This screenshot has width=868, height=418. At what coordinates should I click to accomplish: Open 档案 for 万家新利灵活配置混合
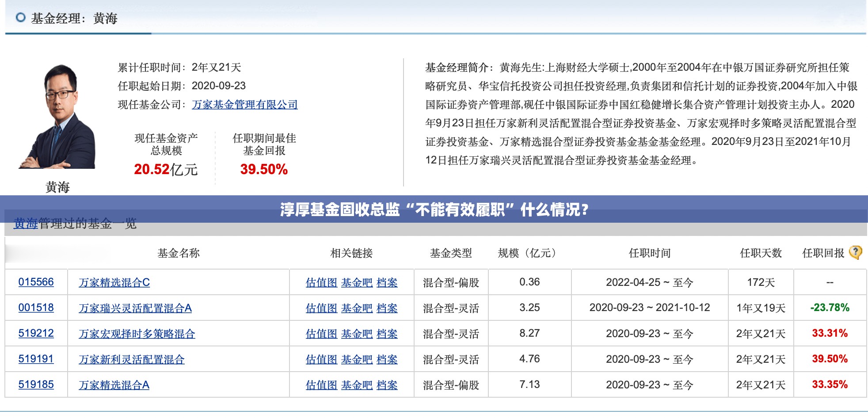387,359
